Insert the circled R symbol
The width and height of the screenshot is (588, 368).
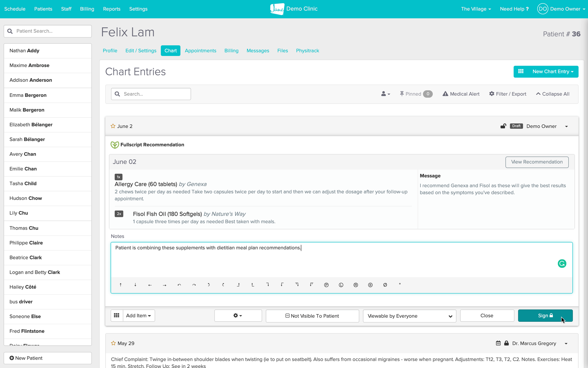click(x=356, y=285)
